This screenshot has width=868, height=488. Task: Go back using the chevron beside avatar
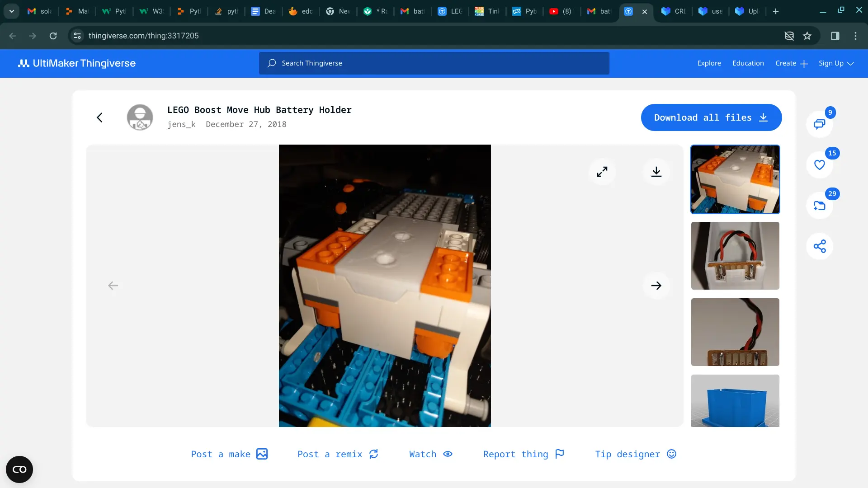click(x=99, y=117)
